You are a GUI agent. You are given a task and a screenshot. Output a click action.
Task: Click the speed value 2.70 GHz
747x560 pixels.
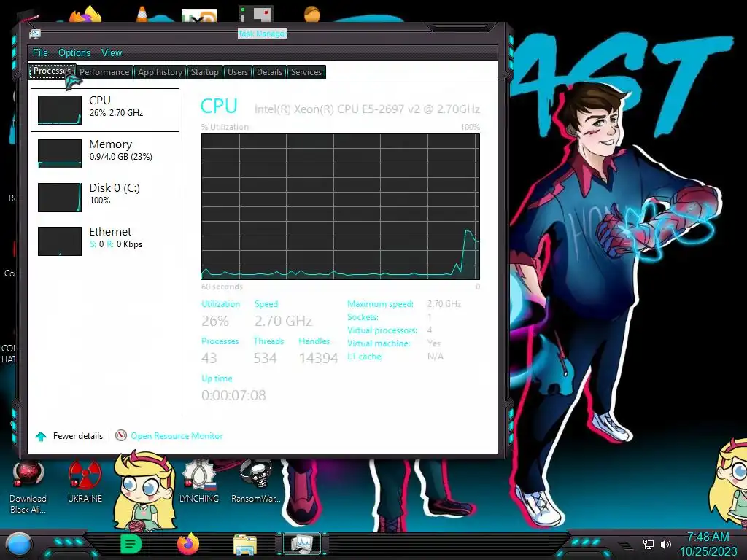pyautogui.click(x=283, y=321)
